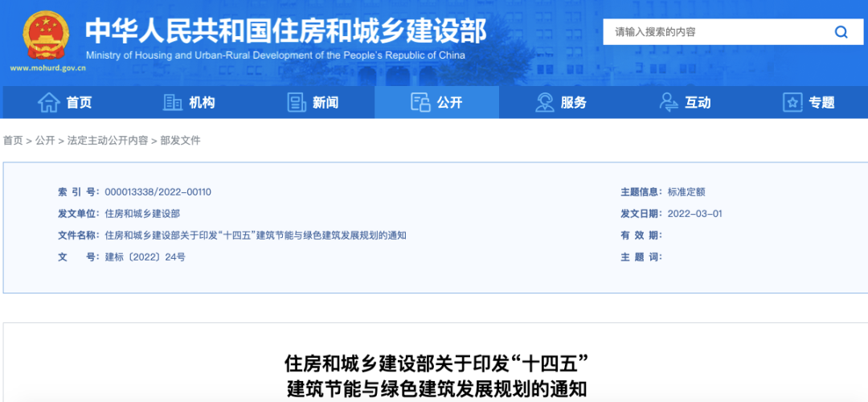This screenshot has width=868, height=402.
Task: Click the newspaper icon beside 新闻
Action: pyautogui.click(x=297, y=102)
